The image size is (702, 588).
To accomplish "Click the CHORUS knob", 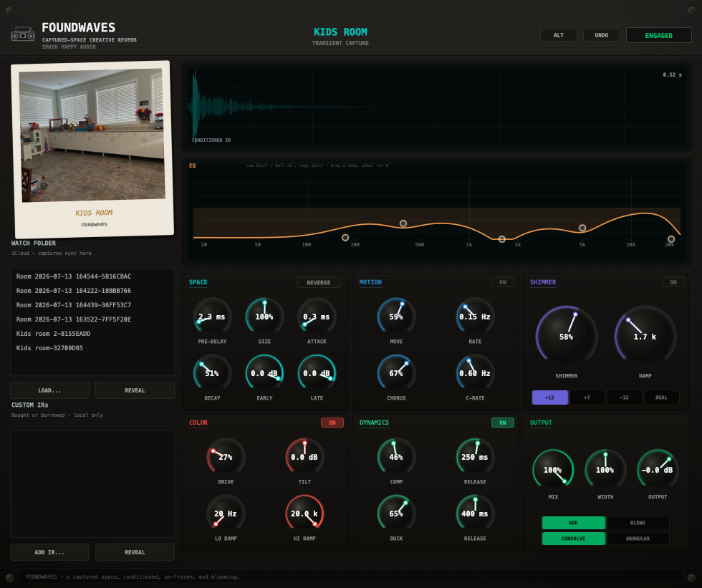I will click(396, 372).
